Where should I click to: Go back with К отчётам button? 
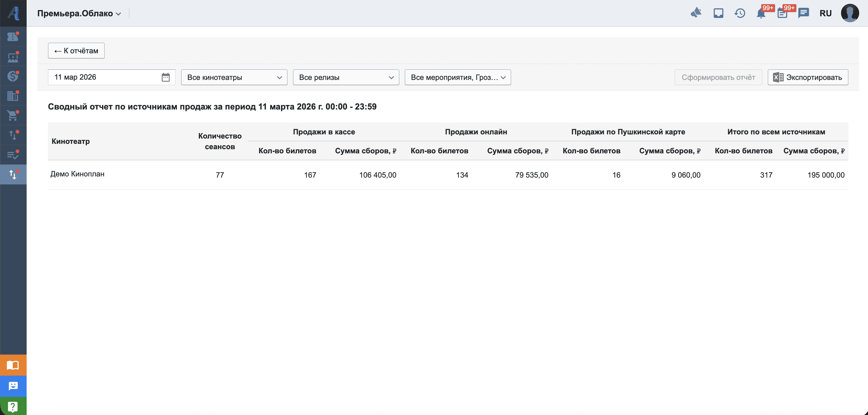coord(76,51)
